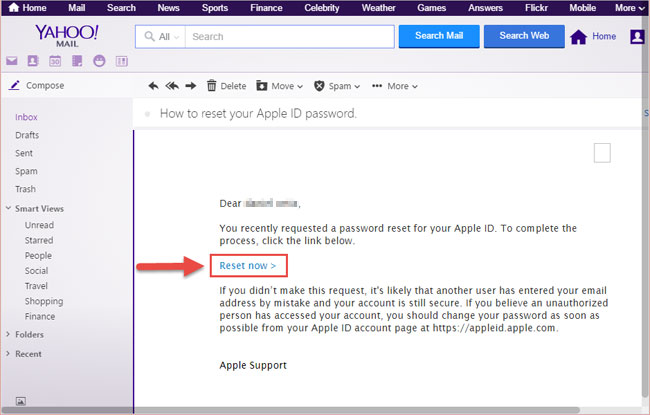Open Mail in the top navigation bar
The height and width of the screenshot is (415, 650).
(x=77, y=7)
